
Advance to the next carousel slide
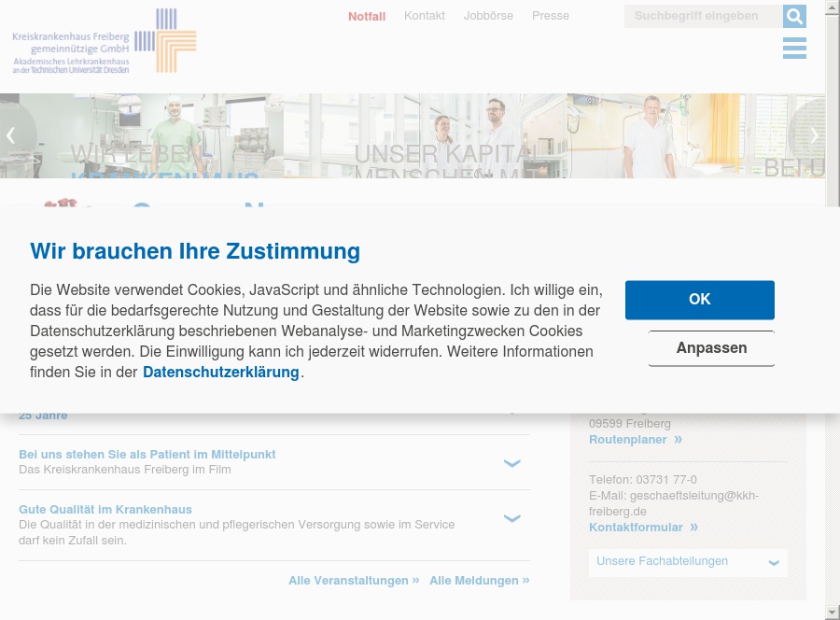[814, 135]
